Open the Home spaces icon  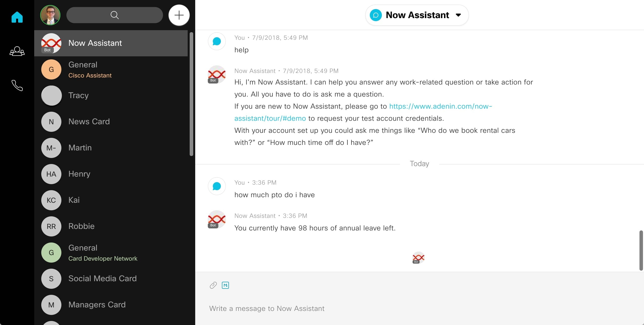pyautogui.click(x=17, y=17)
